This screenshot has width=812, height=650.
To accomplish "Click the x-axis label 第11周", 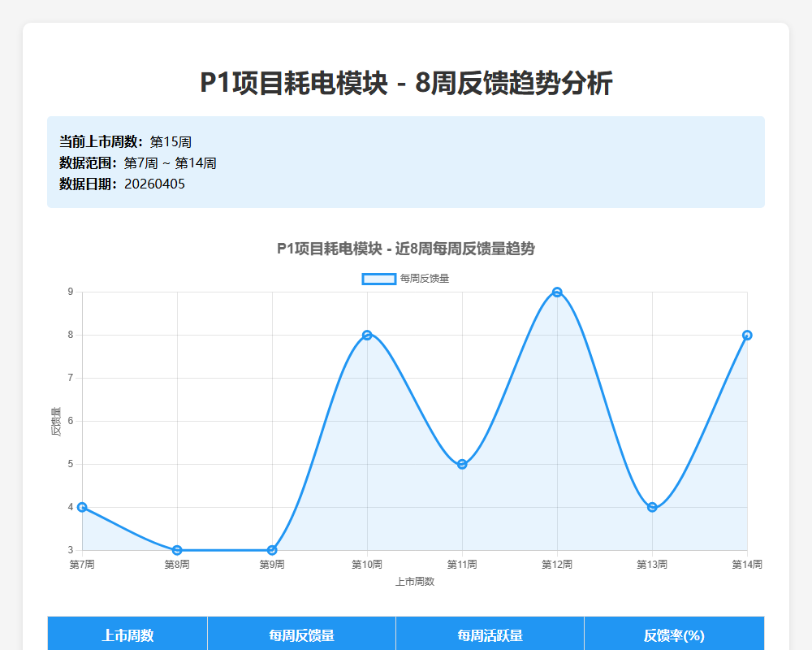I will pyautogui.click(x=462, y=565).
